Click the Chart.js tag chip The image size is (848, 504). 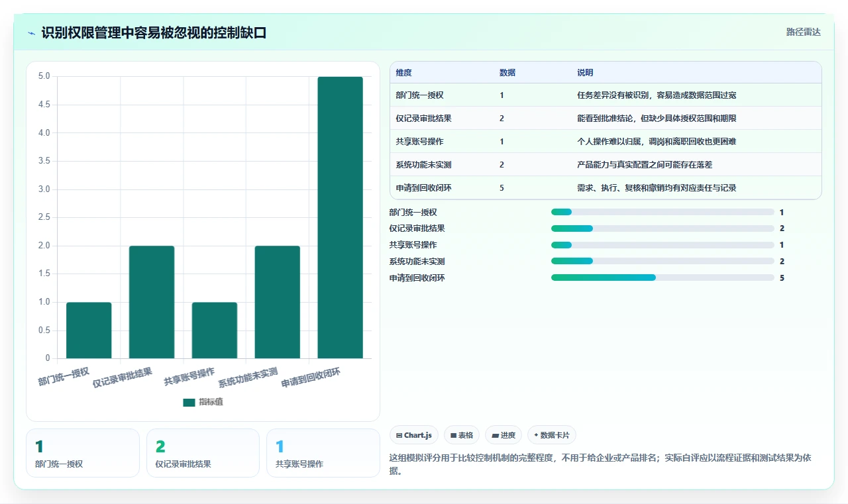(414, 435)
